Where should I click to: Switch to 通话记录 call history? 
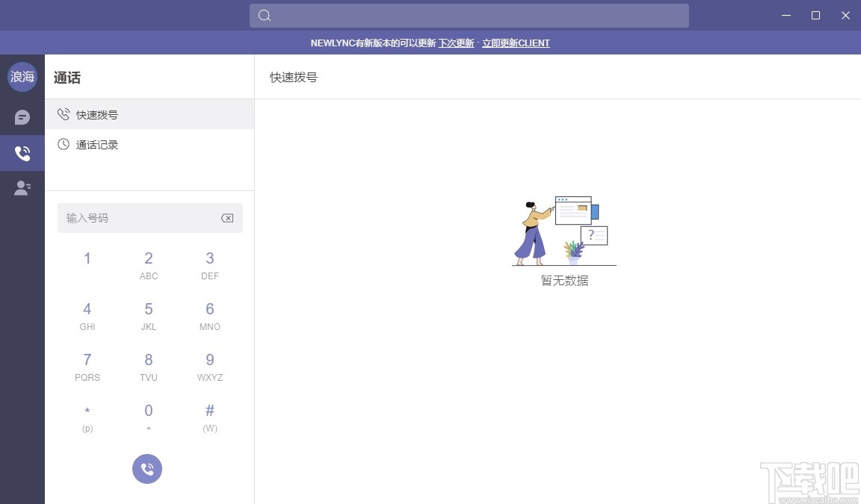(x=96, y=144)
